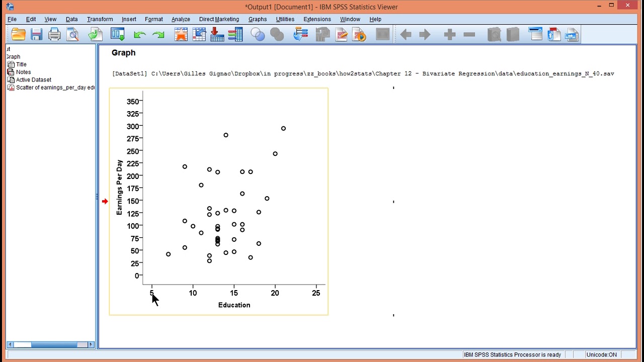Click the Go to Case toolbar icon
Viewport: 644px width, 362px height.
pyautogui.click(x=199, y=34)
